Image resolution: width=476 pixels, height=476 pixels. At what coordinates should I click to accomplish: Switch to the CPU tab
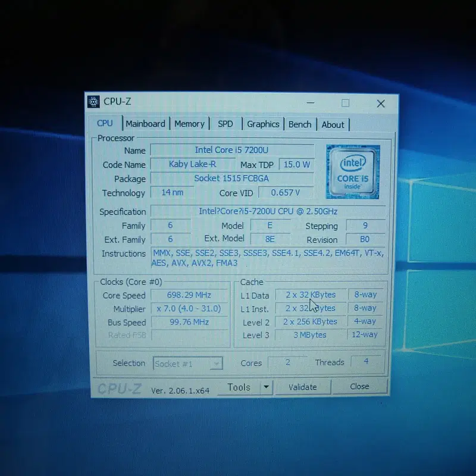pyautogui.click(x=105, y=123)
